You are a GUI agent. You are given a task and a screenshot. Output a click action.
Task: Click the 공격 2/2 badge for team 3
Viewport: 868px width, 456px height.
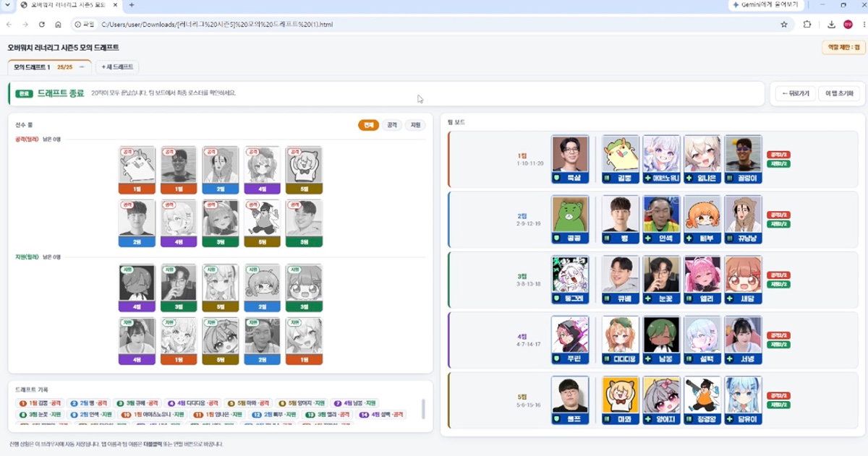pos(778,275)
